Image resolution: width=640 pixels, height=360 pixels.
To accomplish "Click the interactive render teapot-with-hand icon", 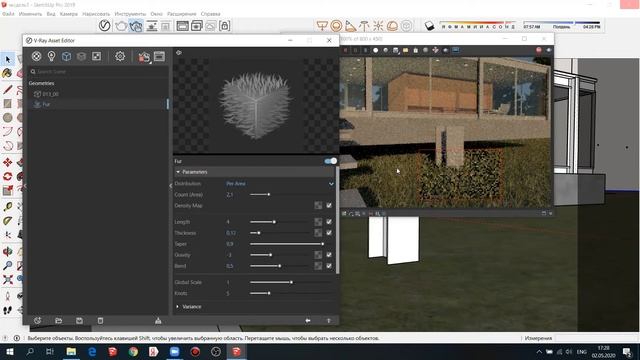I will tap(136, 26).
